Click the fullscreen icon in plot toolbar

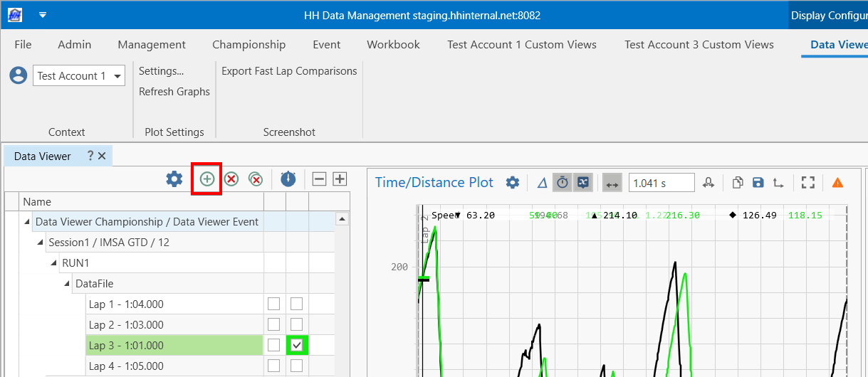coord(807,183)
